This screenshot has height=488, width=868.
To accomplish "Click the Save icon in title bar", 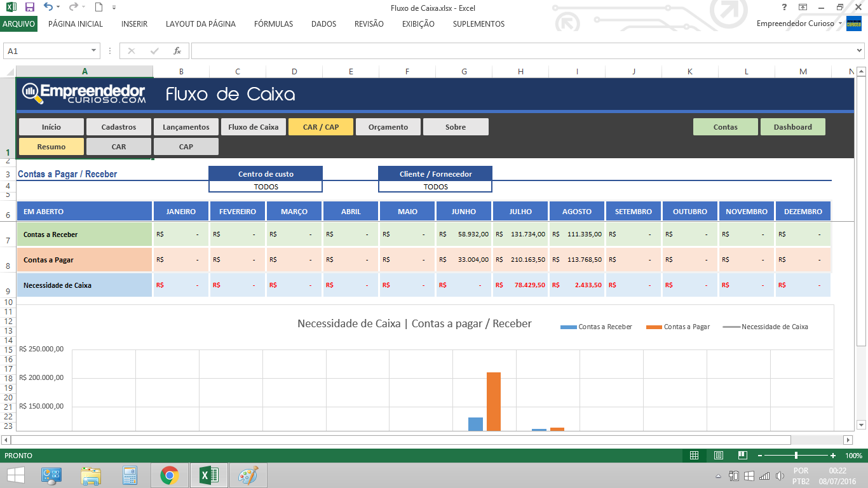I will [x=29, y=8].
